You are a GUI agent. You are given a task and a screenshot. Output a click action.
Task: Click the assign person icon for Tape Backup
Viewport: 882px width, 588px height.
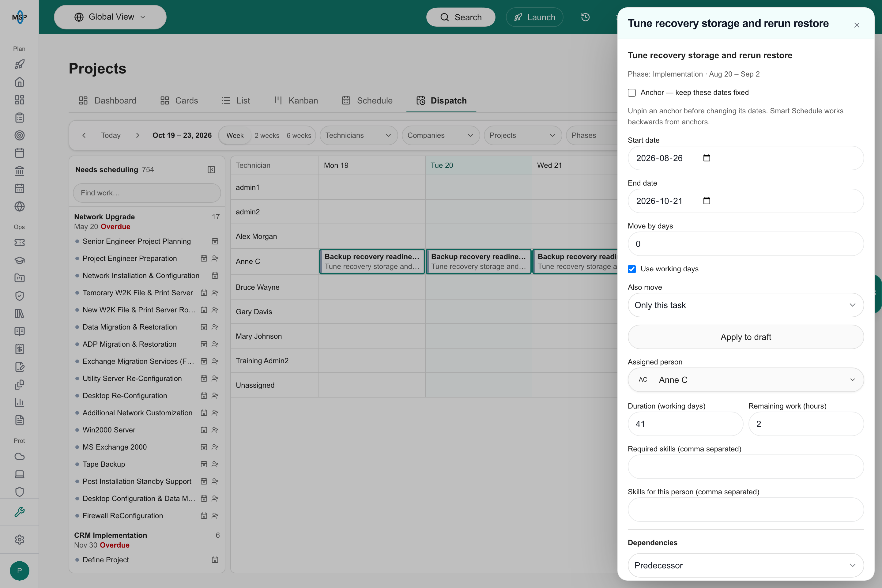click(215, 464)
